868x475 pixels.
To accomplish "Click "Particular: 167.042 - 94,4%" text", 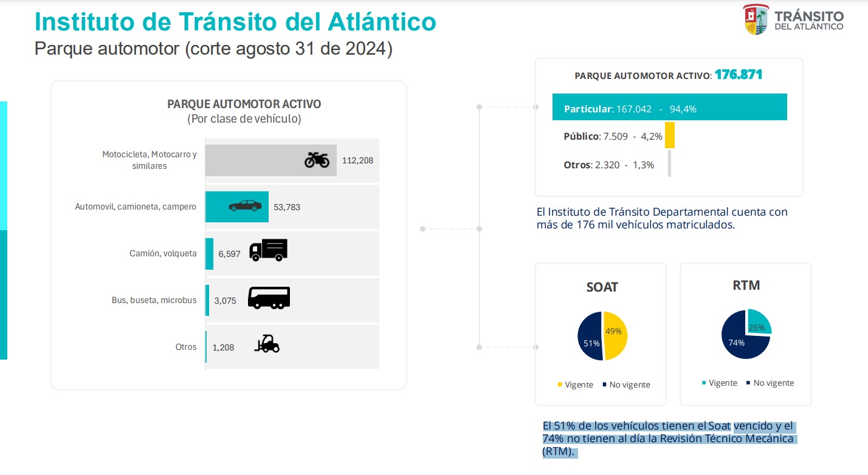I will tap(630, 109).
